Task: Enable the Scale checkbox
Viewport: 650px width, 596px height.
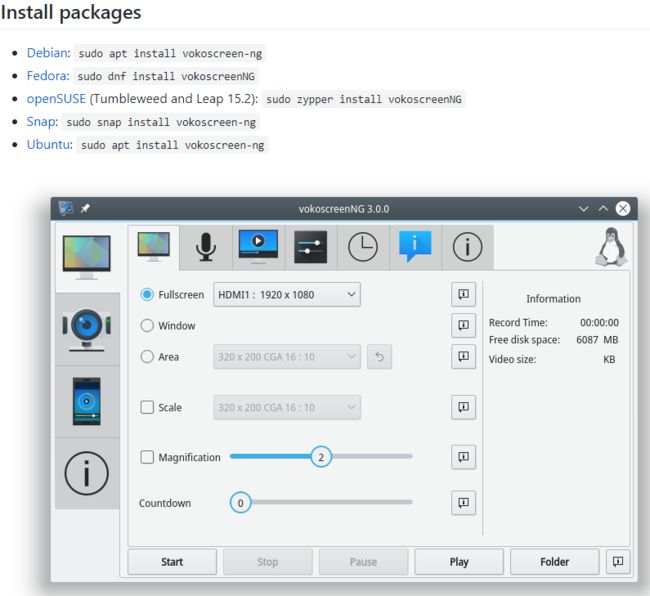Action: pos(147,407)
